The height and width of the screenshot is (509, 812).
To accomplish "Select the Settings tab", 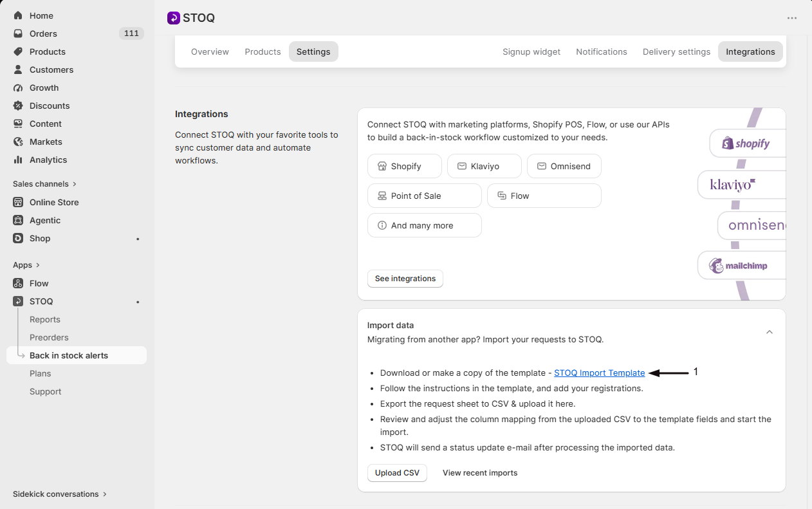I will click(x=313, y=51).
